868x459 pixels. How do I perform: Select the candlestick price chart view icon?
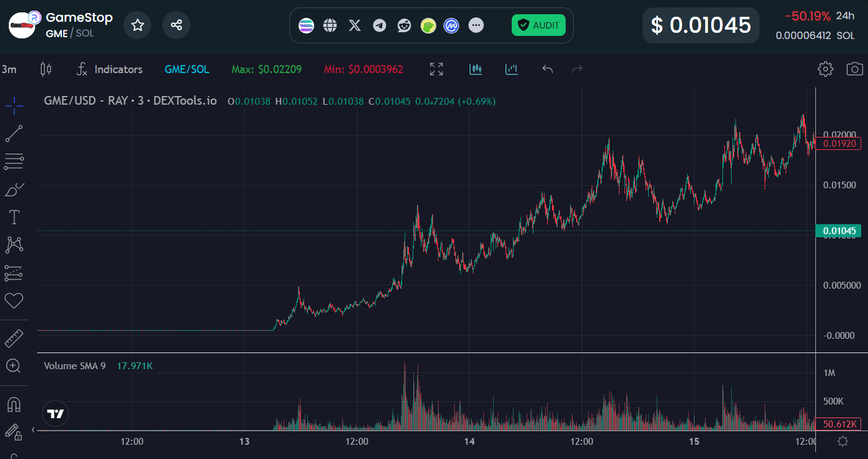(476, 69)
